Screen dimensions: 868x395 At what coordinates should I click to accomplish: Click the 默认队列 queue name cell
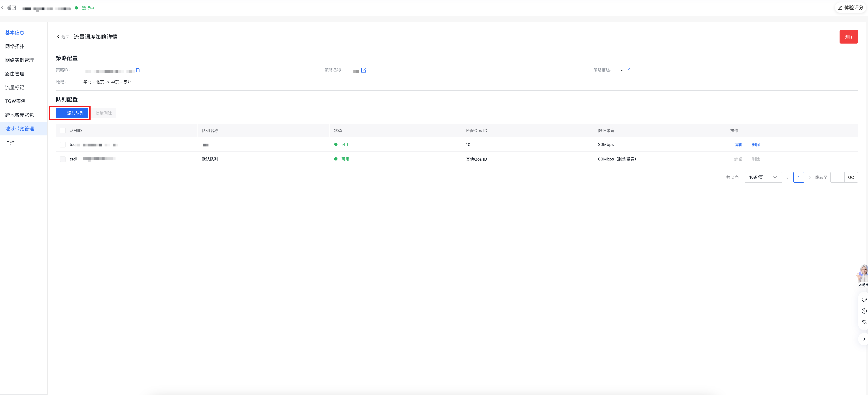click(x=210, y=159)
